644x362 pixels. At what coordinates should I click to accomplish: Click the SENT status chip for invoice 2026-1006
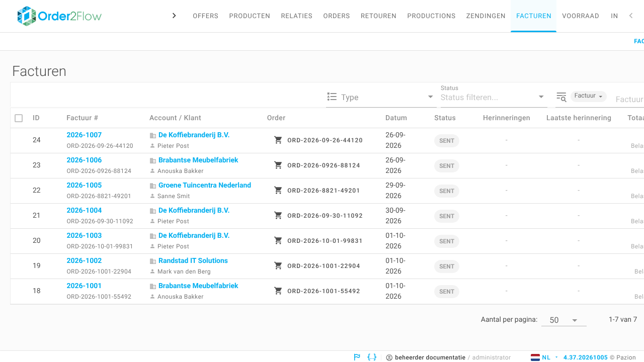447,166
